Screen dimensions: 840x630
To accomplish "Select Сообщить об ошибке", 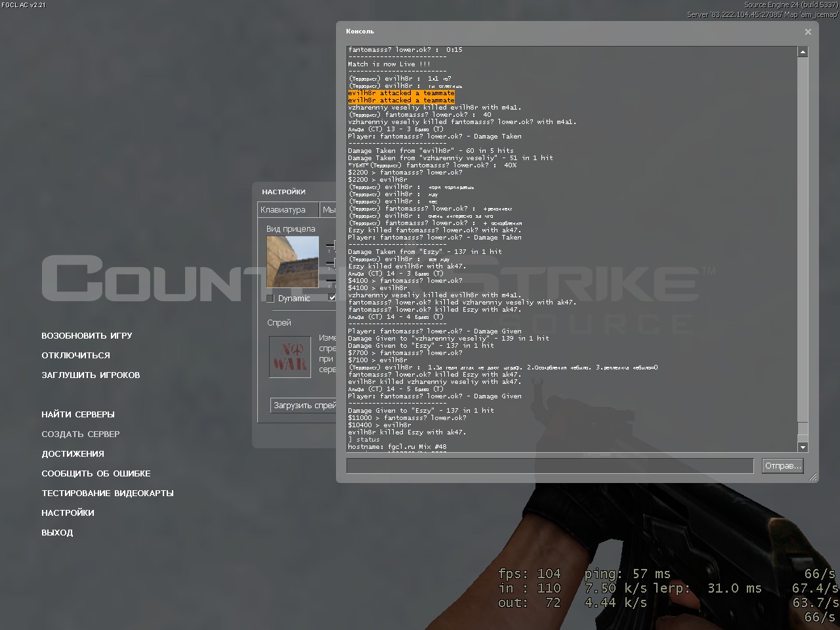I will click(96, 473).
